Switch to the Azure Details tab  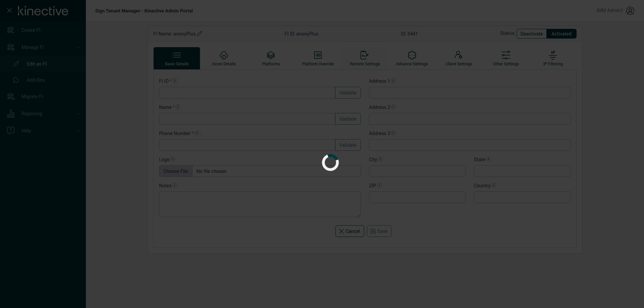click(x=224, y=58)
